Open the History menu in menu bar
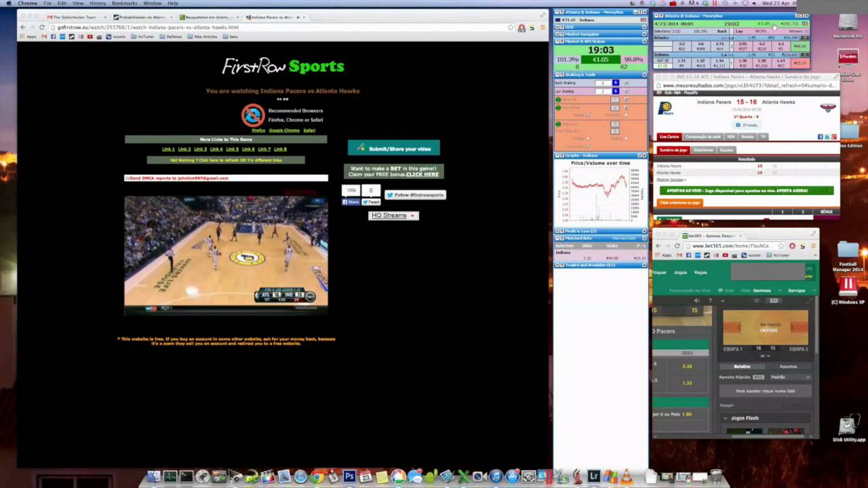This screenshot has width=868, height=488. (x=98, y=3)
